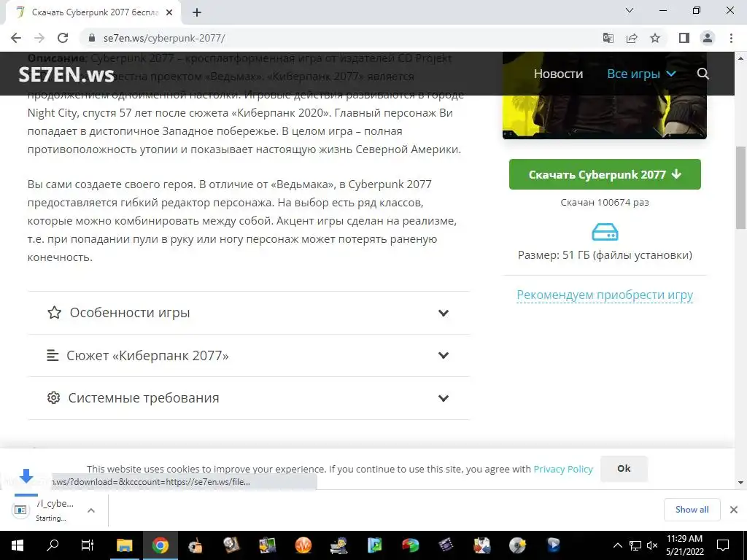
Task: Click the lines icon beside Сюжет
Action: (x=53, y=355)
